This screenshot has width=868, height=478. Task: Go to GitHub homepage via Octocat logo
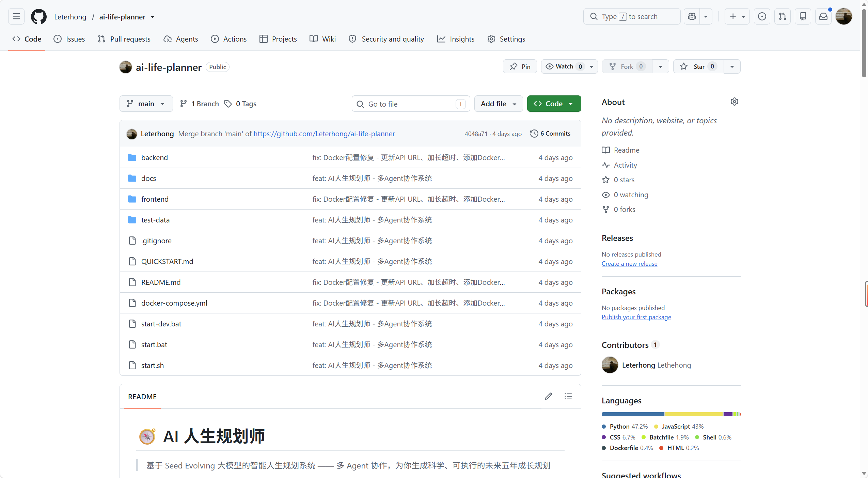click(x=39, y=16)
